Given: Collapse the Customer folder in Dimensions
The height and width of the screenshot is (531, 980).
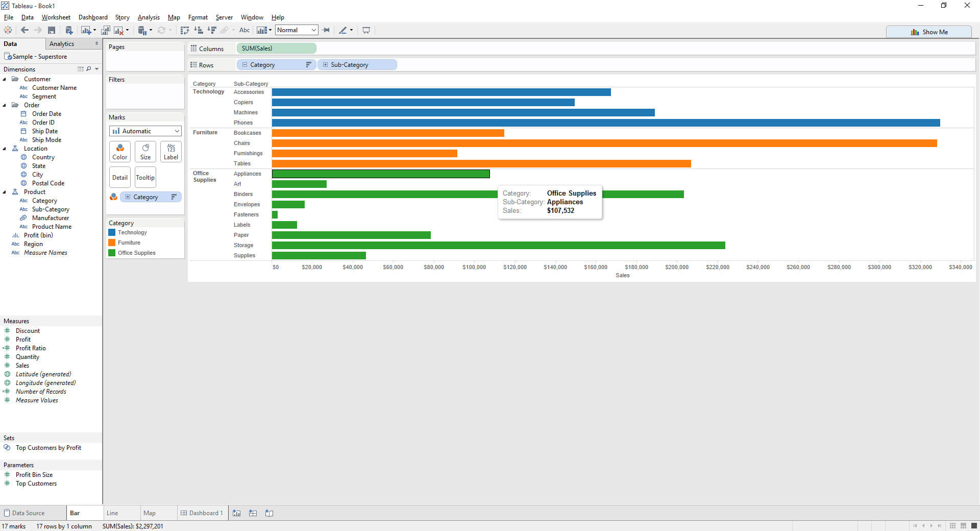Looking at the screenshot, I should [x=5, y=79].
